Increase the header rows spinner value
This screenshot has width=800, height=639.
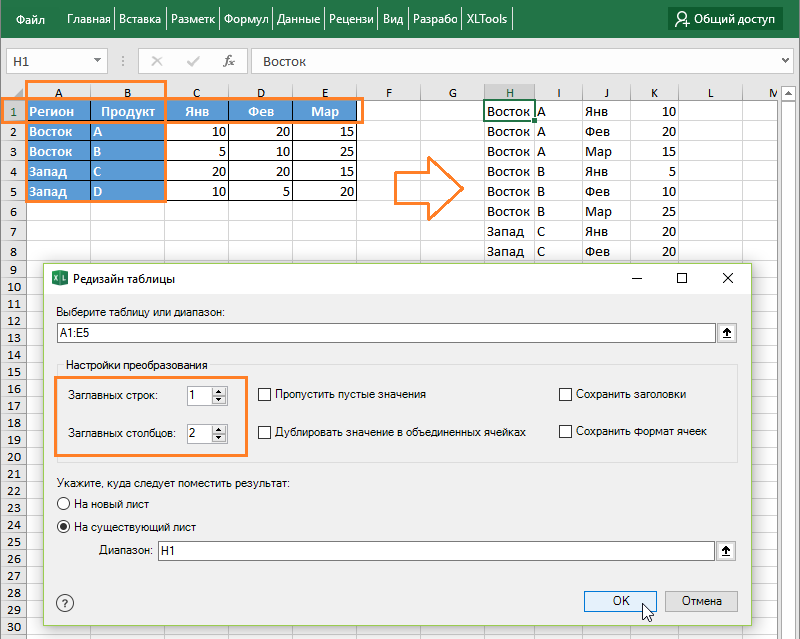[x=220, y=391]
